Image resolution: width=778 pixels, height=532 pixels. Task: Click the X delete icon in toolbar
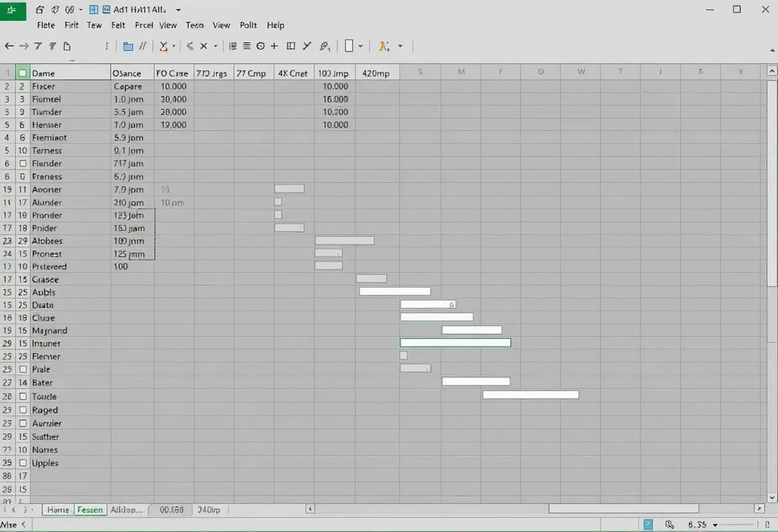[204, 46]
